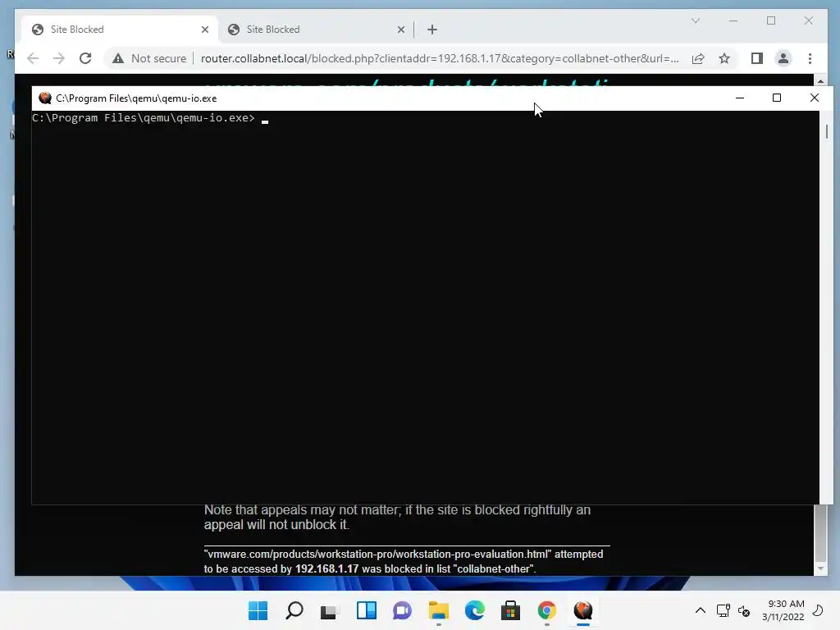840x630 pixels.
Task: Click the Chrome page scroll-up arrow
Action: 820,81
